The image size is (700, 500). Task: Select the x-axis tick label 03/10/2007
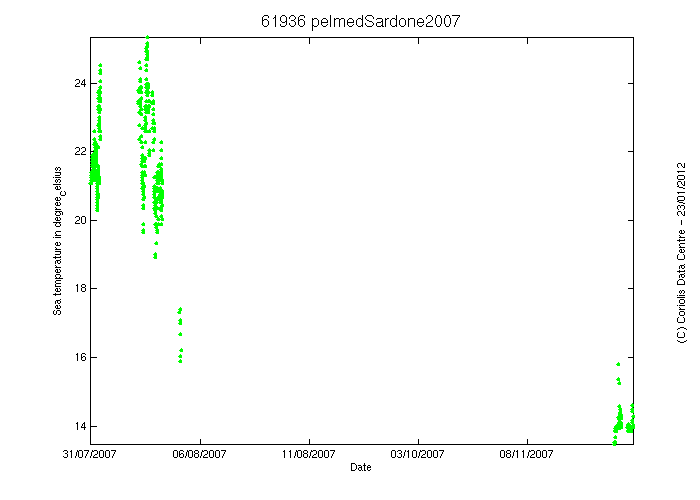click(x=417, y=454)
